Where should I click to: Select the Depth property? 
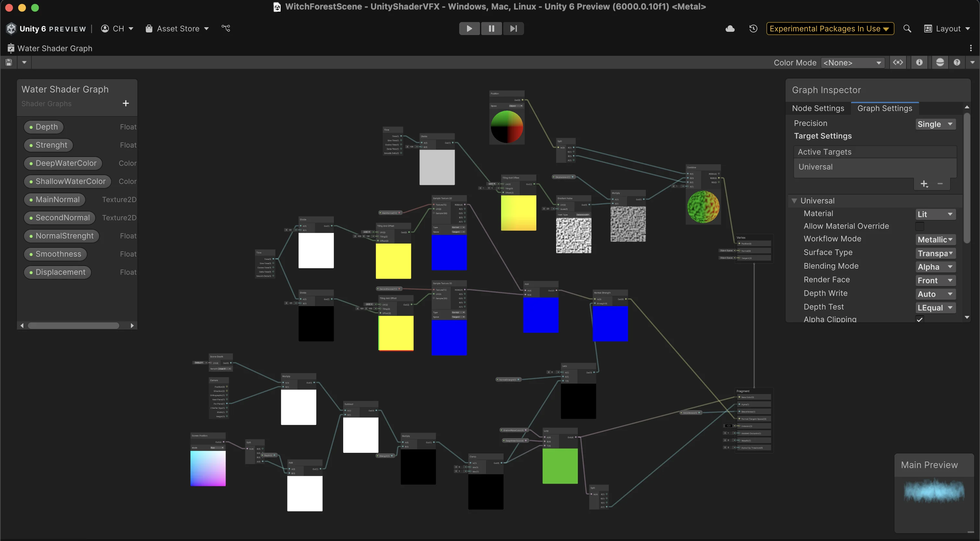coord(44,127)
